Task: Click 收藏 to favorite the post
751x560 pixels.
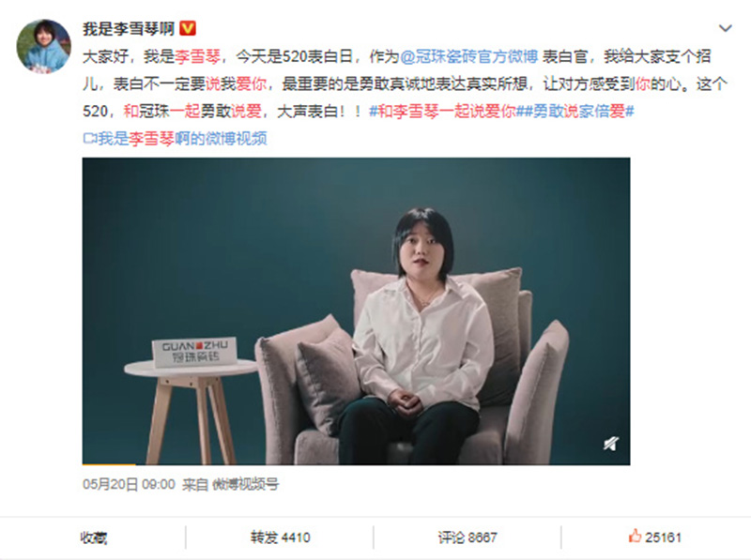Action: click(x=93, y=537)
